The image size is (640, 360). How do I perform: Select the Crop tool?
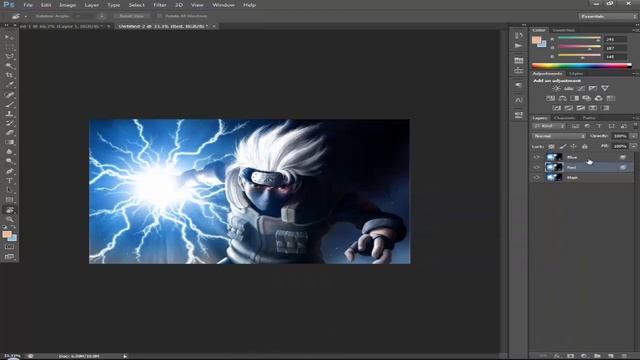9,75
